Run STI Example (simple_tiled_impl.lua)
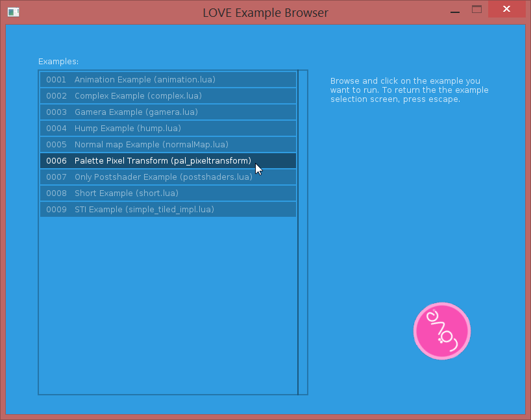 click(x=168, y=210)
